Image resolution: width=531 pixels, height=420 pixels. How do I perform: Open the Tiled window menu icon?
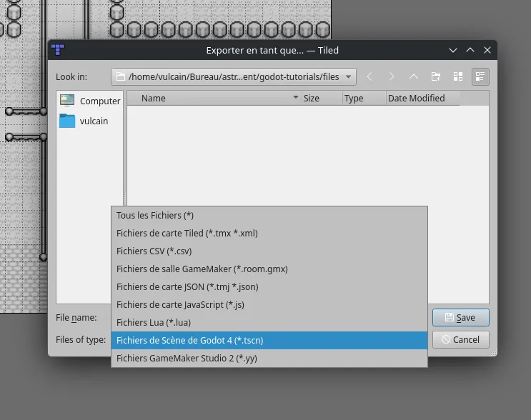coord(58,50)
